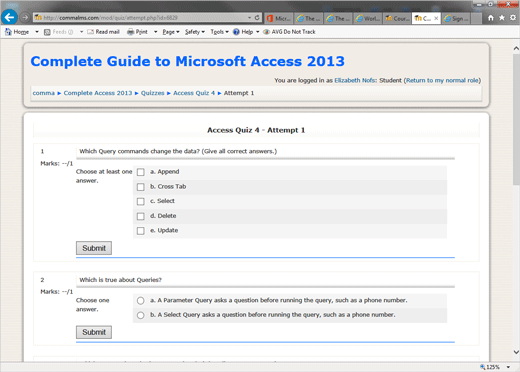Click the Read mail icon

(x=90, y=32)
